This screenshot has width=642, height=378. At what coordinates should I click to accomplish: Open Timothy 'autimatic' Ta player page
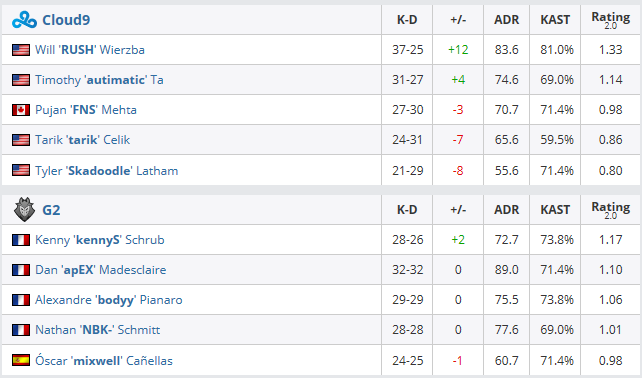tap(99, 80)
